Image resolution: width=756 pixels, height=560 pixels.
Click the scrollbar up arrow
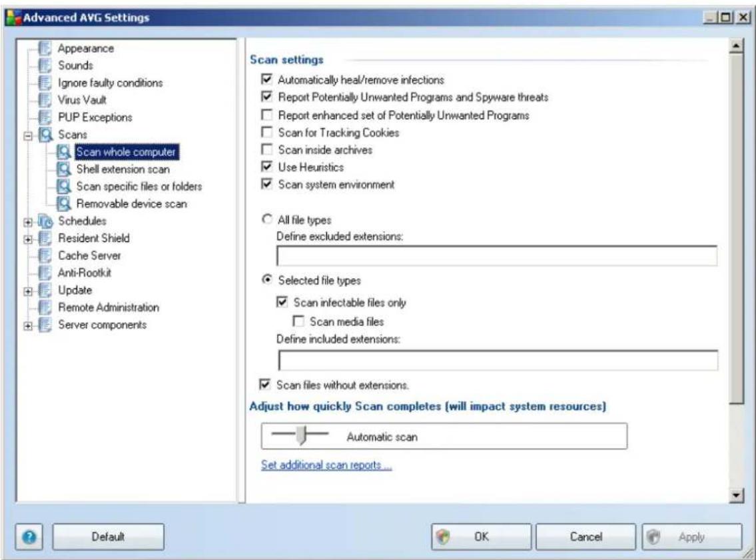pos(736,46)
